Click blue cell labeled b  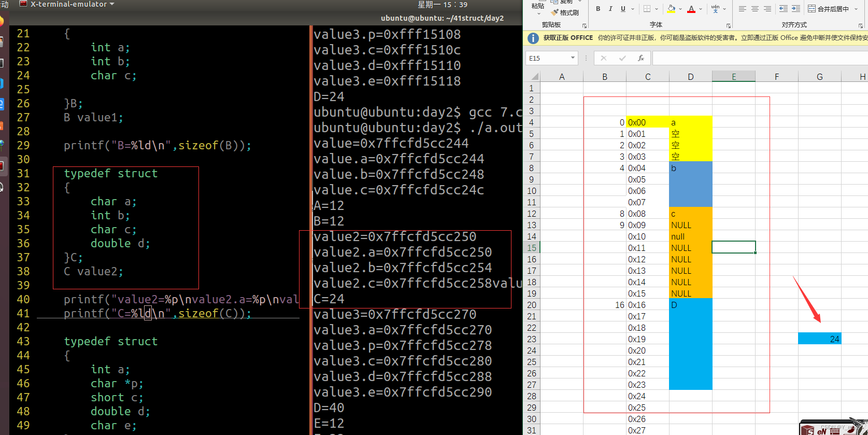coord(691,168)
